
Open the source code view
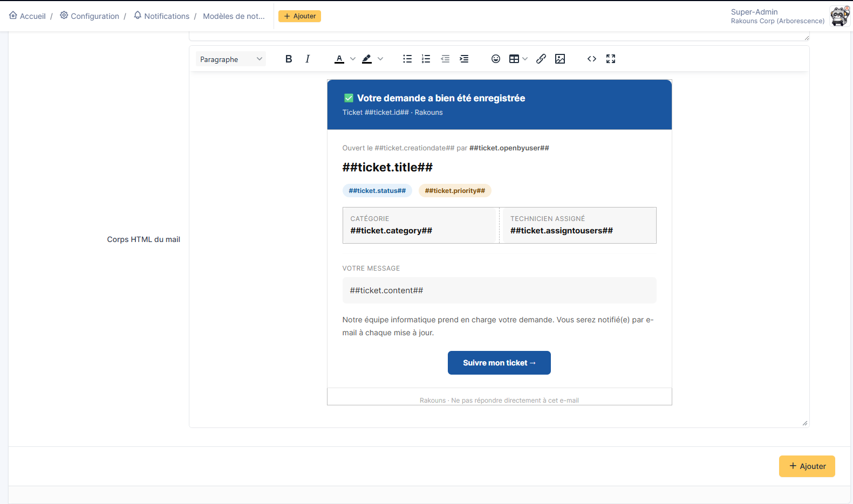[592, 59]
